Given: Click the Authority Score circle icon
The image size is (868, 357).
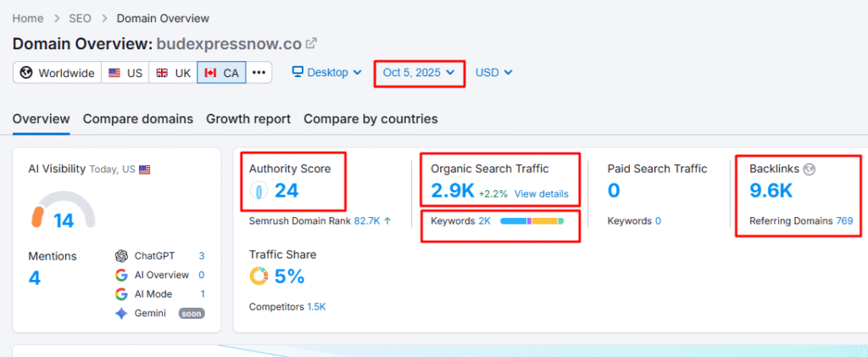Looking at the screenshot, I should click(260, 191).
